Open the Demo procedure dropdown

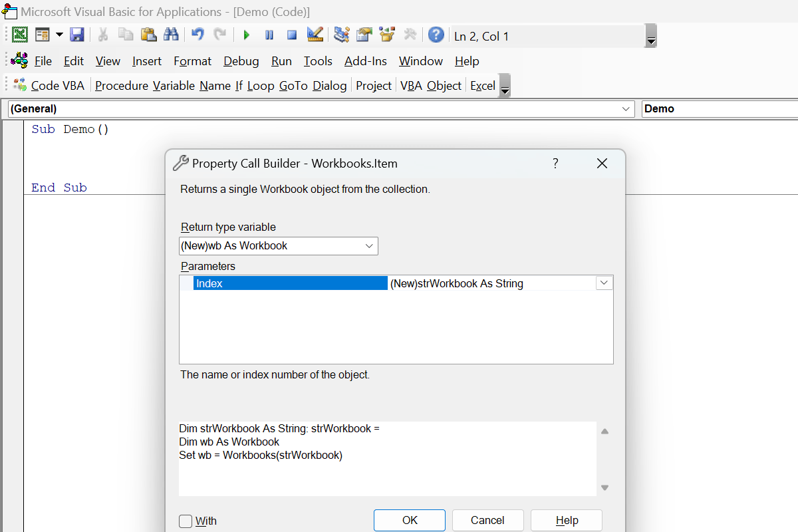pyautogui.click(x=720, y=109)
